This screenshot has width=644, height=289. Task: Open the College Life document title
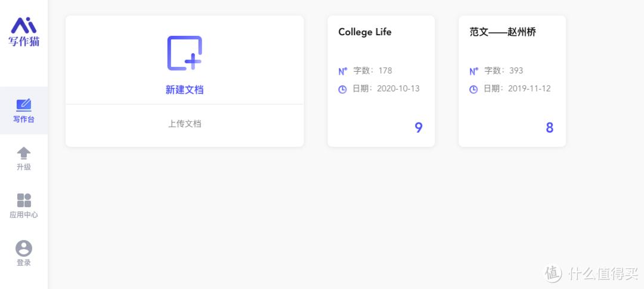(x=365, y=32)
